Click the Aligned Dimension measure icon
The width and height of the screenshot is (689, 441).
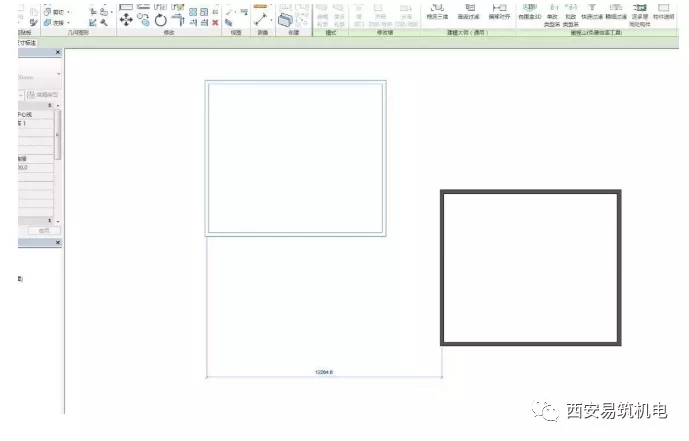261,19
